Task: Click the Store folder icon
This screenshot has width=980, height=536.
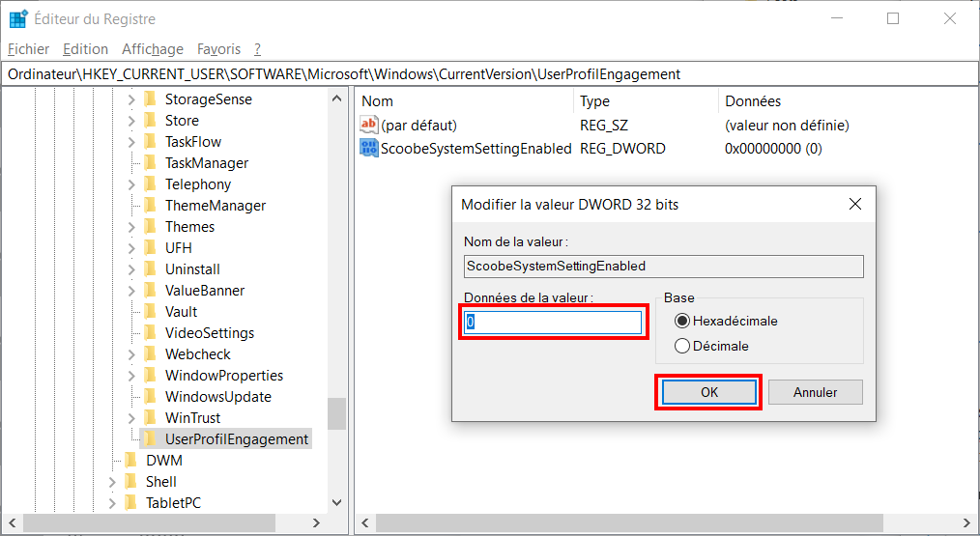Action: [150, 121]
